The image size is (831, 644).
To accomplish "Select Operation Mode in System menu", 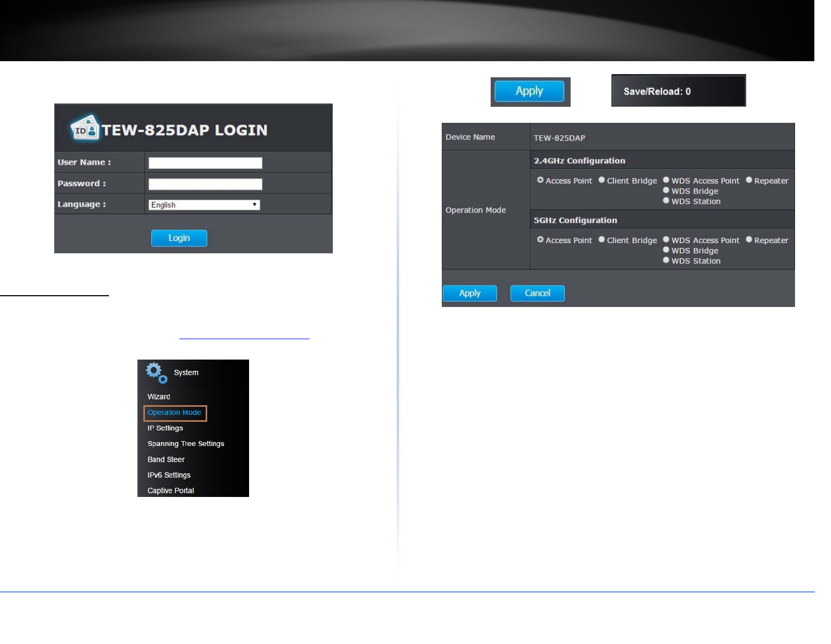I will (174, 413).
